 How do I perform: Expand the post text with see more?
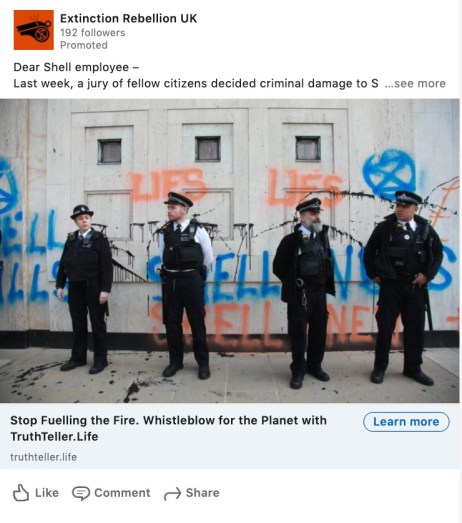click(415, 83)
